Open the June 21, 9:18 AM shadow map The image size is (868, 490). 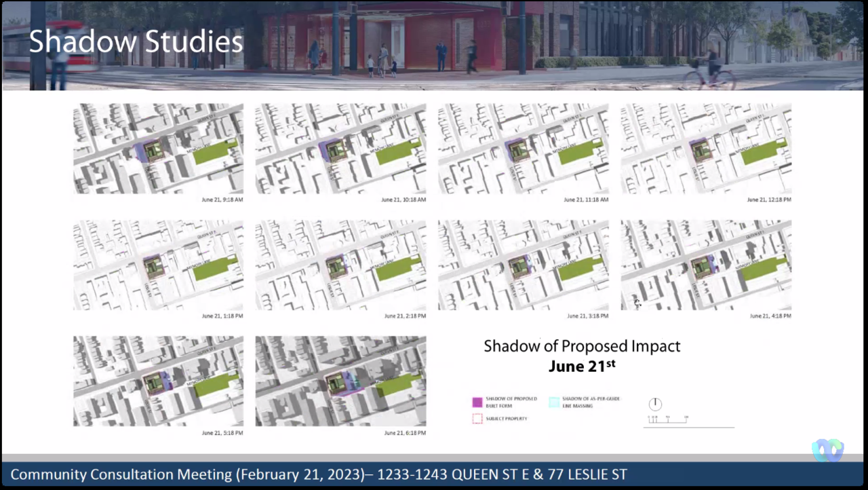tap(158, 149)
